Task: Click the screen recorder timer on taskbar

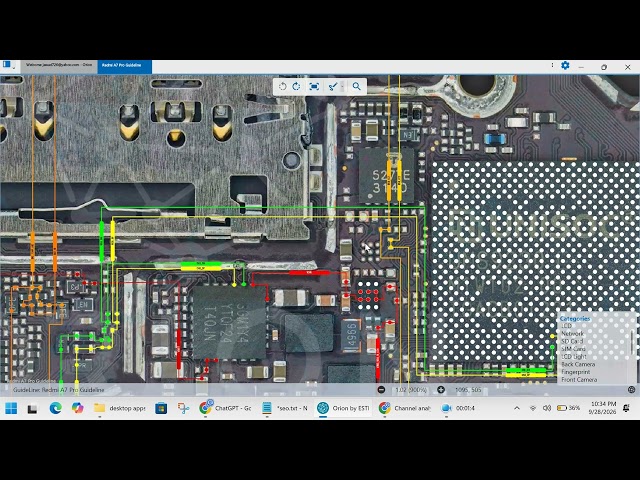Action: pos(459,408)
